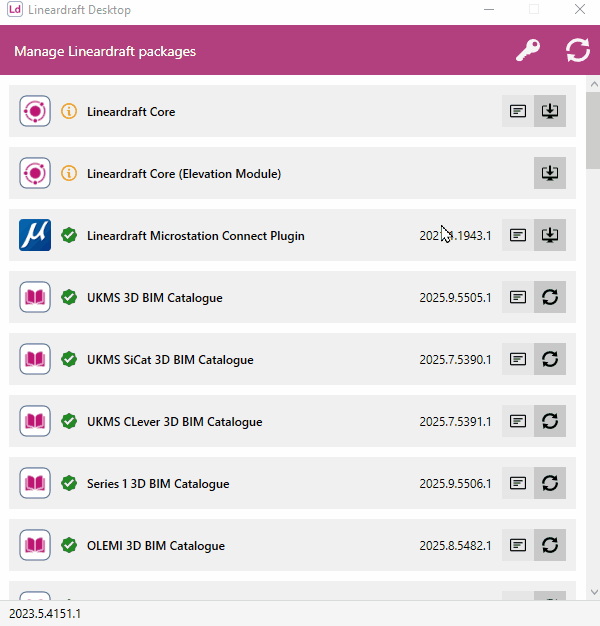
Task: Click the Elevation Module package logo
Action: (x=35, y=173)
